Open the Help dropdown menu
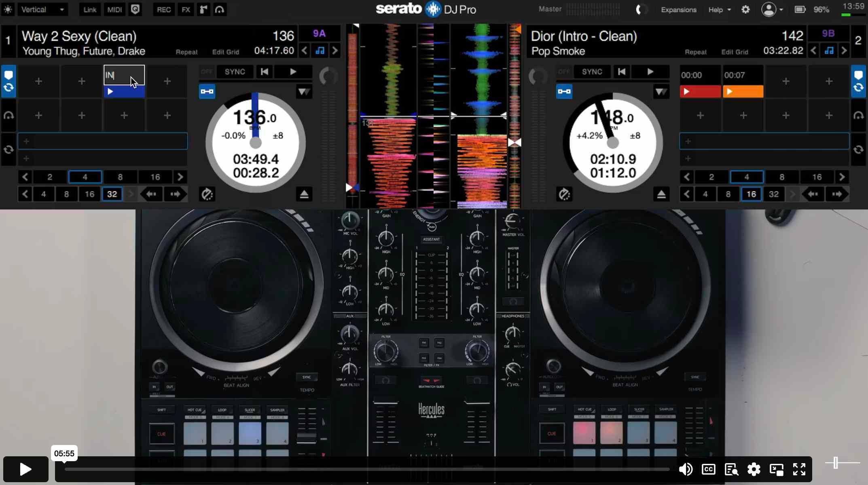The width and height of the screenshot is (868, 485). pos(717,9)
